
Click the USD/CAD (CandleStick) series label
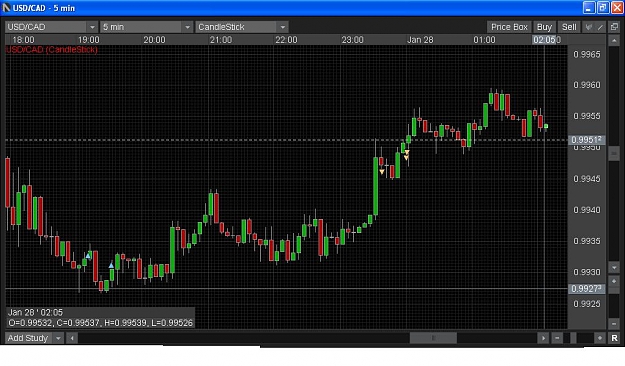52,49
